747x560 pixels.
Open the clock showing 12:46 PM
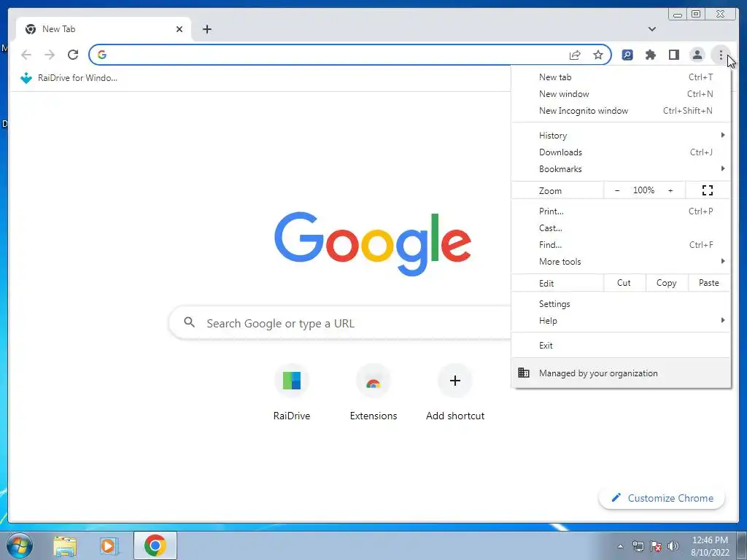(x=710, y=545)
